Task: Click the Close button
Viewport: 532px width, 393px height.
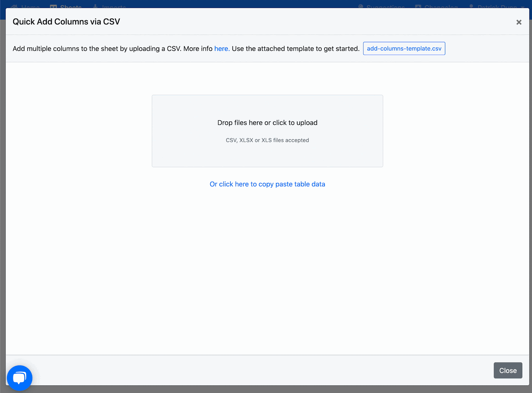Action: 508,370
